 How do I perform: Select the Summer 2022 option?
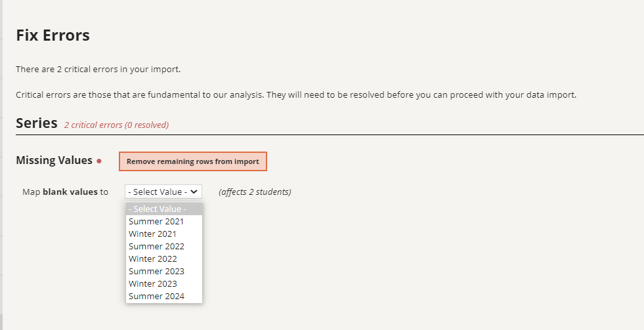click(x=164, y=246)
